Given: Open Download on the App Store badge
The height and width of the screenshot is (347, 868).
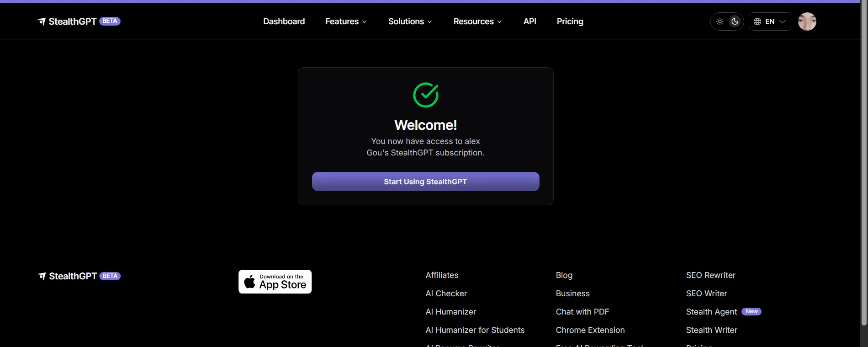Looking at the screenshot, I should [275, 282].
